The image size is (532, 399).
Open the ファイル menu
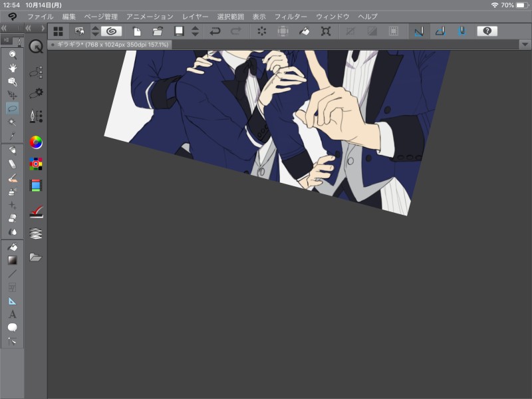pyautogui.click(x=40, y=17)
